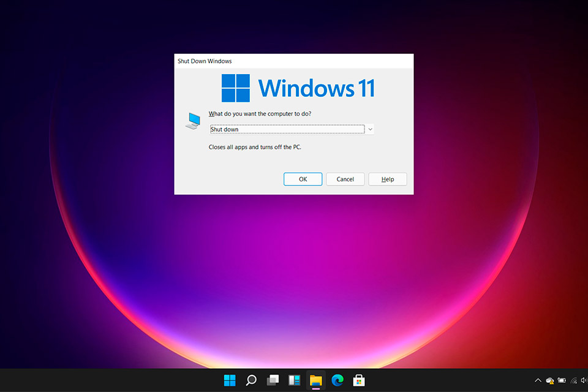Select the Shut down combo box field
The height and width of the screenshot is (392, 588).
[292, 129]
